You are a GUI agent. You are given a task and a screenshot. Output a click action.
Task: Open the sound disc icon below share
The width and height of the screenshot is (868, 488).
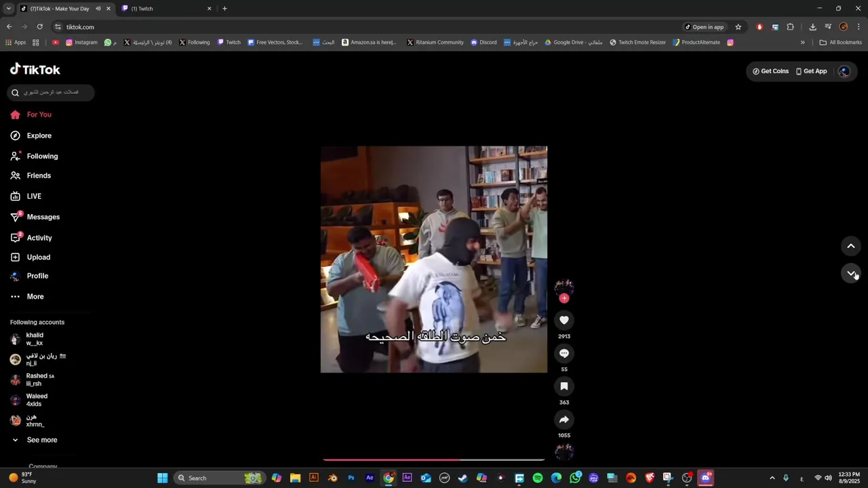[x=564, y=451]
